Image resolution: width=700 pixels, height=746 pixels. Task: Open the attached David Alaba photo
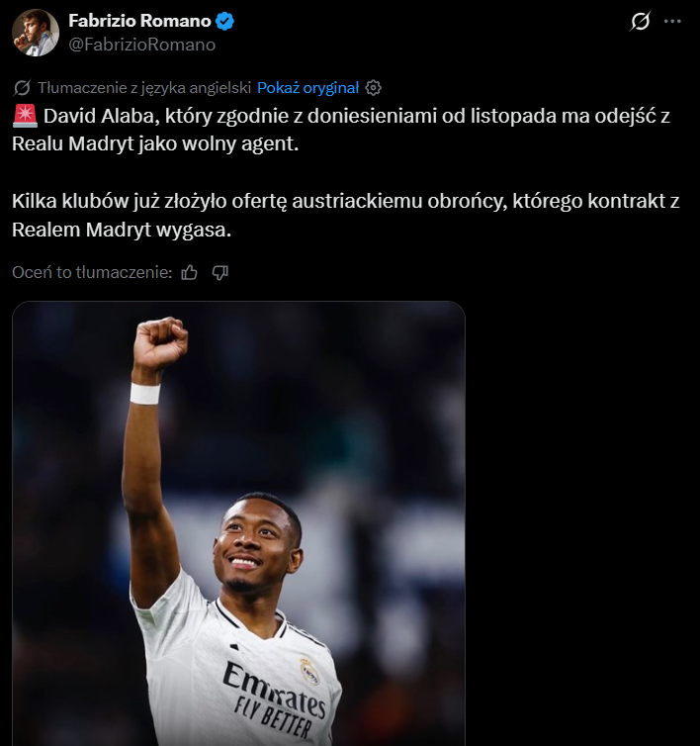coord(238,522)
